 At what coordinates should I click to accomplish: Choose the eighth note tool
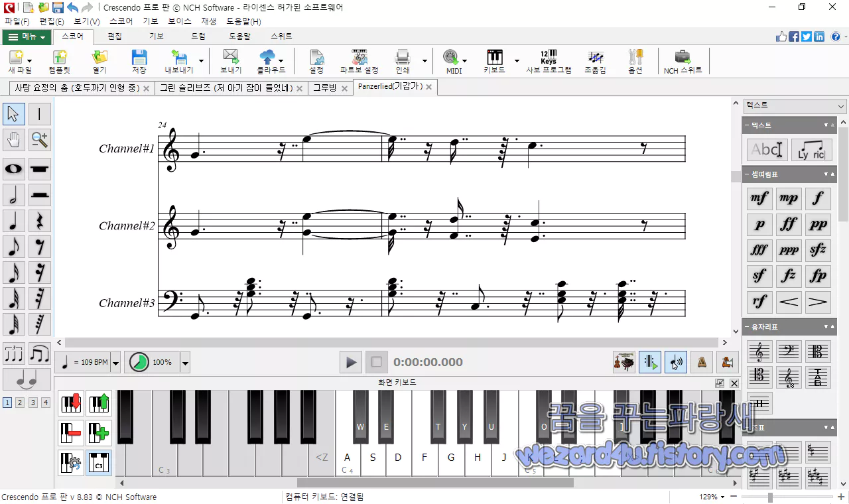[14, 246]
